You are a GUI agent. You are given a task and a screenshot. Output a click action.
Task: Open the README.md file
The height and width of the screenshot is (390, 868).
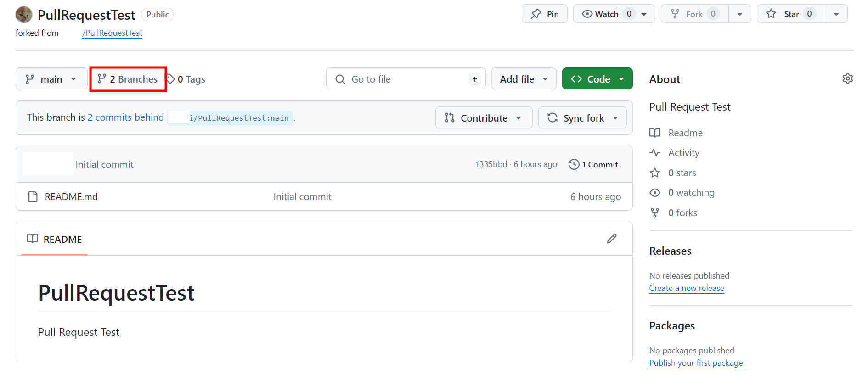coord(71,196)
